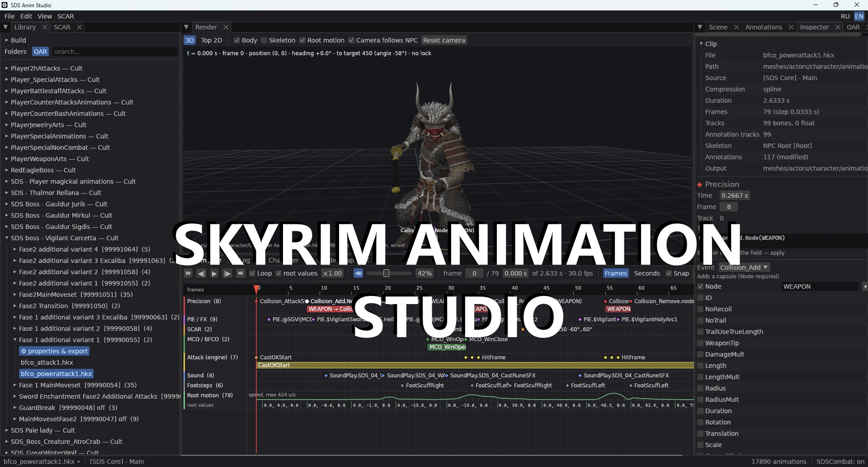The width and height of the screenshot is (868, 467).
Task: Adjust the volume slider handle
Action: tap(386, 273)
